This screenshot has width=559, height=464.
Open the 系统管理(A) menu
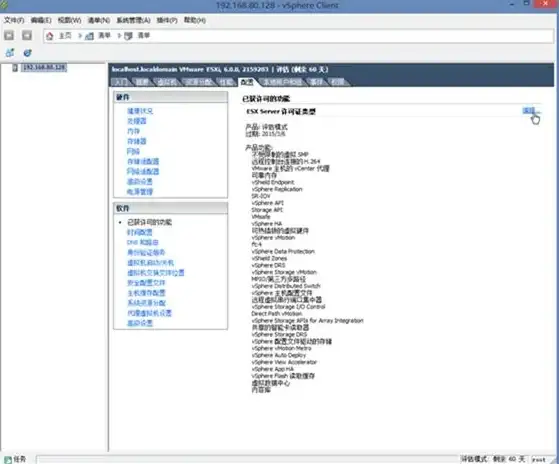[x=133, y=20]
